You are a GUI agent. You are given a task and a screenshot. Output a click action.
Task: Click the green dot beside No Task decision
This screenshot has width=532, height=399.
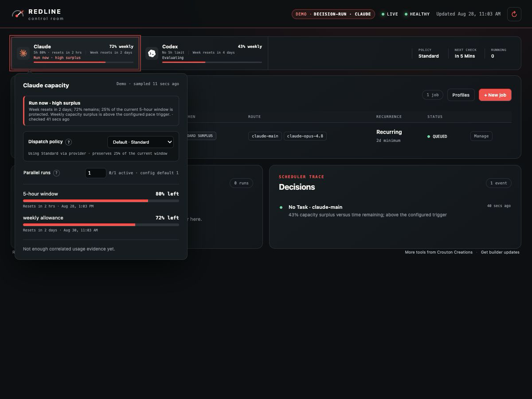(281, 207)
